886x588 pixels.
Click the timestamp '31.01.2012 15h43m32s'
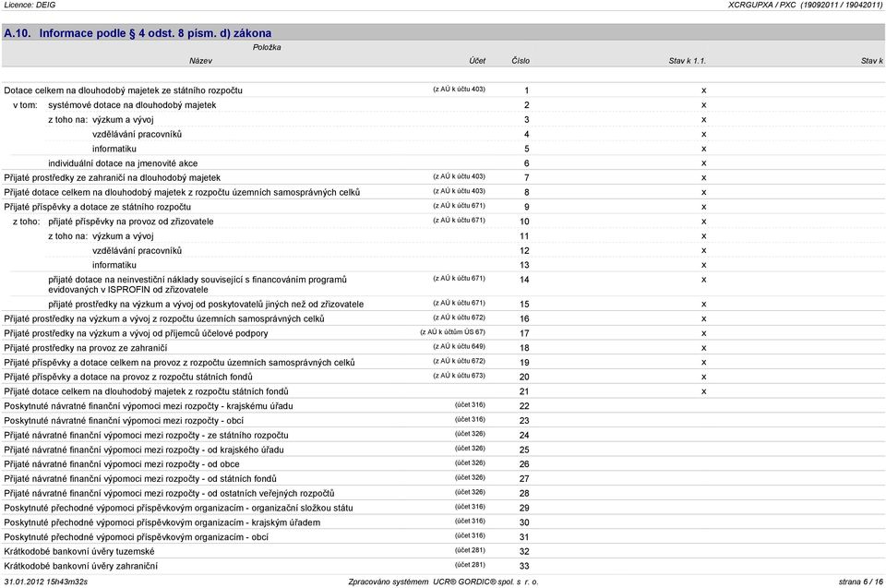click(x=46, y=582)
